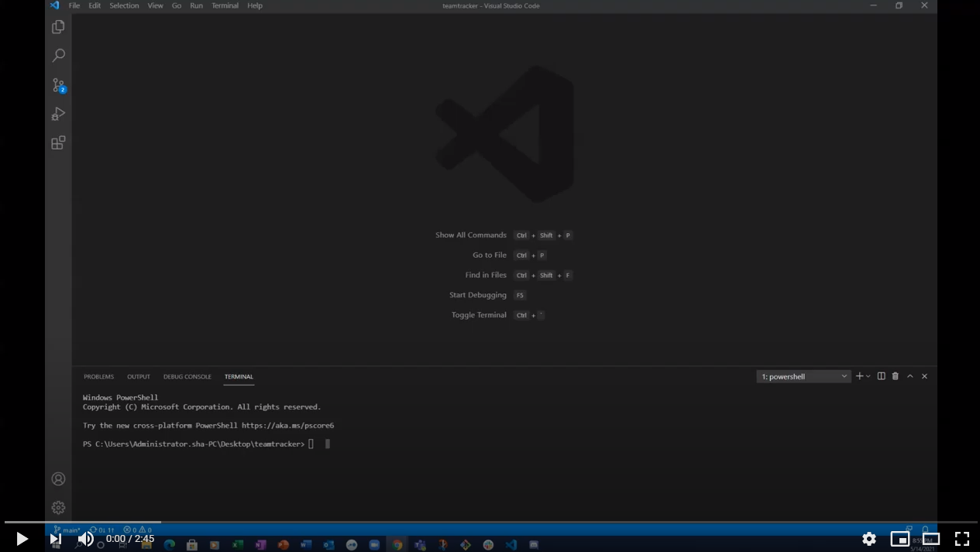Open the Run menu
The image size is (980, 552).
197,5
